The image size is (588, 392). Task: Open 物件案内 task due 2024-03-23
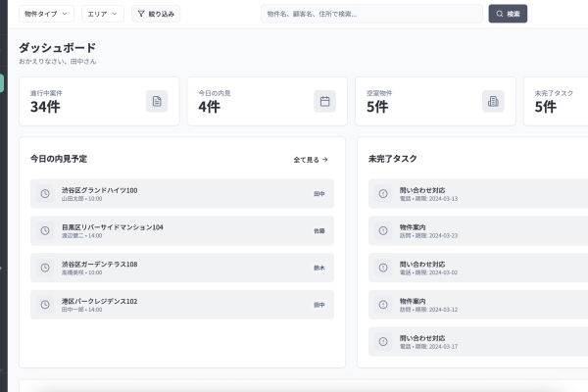478,230
